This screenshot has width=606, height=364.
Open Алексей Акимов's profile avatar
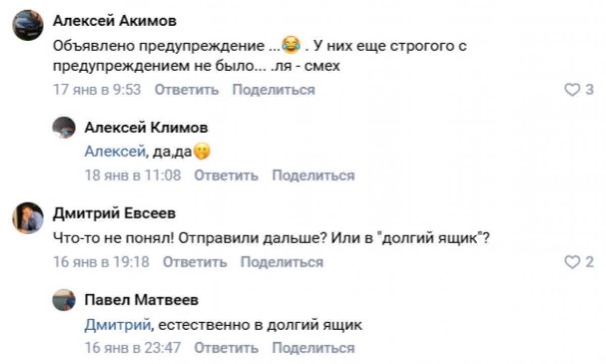(x=27, y=25)
